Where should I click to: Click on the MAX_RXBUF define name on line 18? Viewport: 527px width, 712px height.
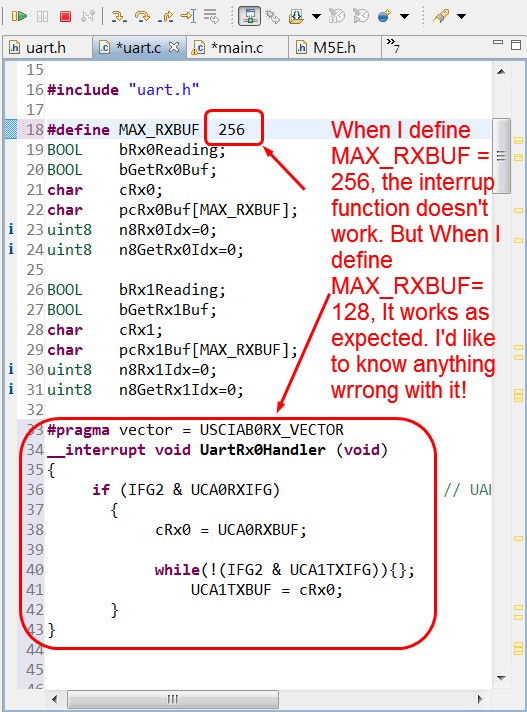click(x=159, y=130)
